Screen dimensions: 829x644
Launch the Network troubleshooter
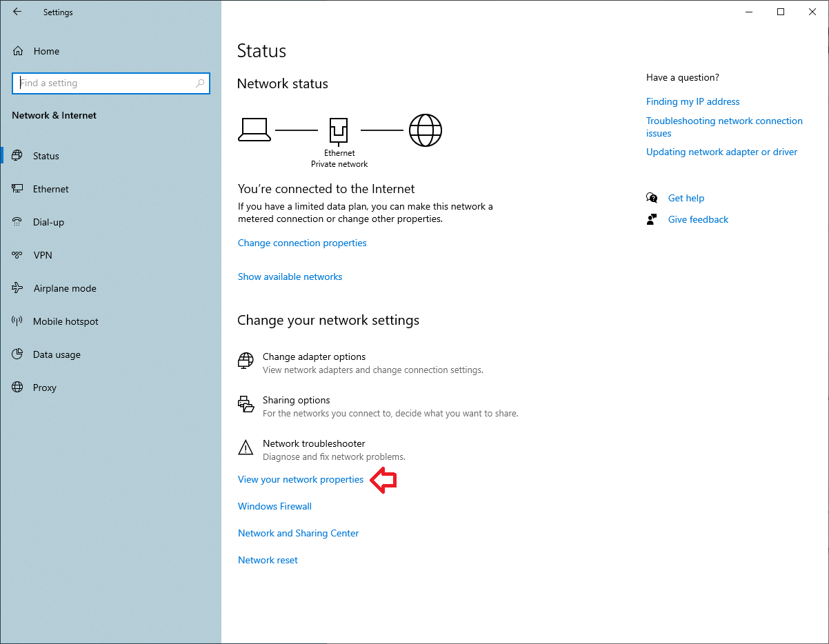click(x=314, y=443)
